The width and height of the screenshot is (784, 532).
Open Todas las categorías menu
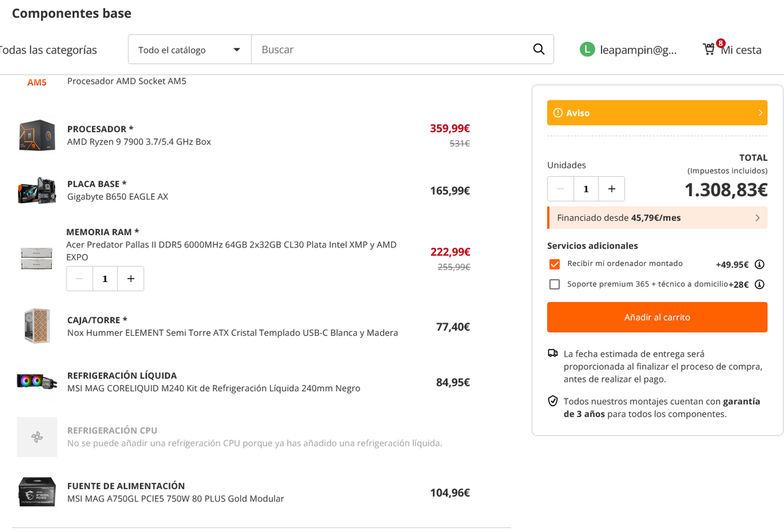click(x=48, y=50)
